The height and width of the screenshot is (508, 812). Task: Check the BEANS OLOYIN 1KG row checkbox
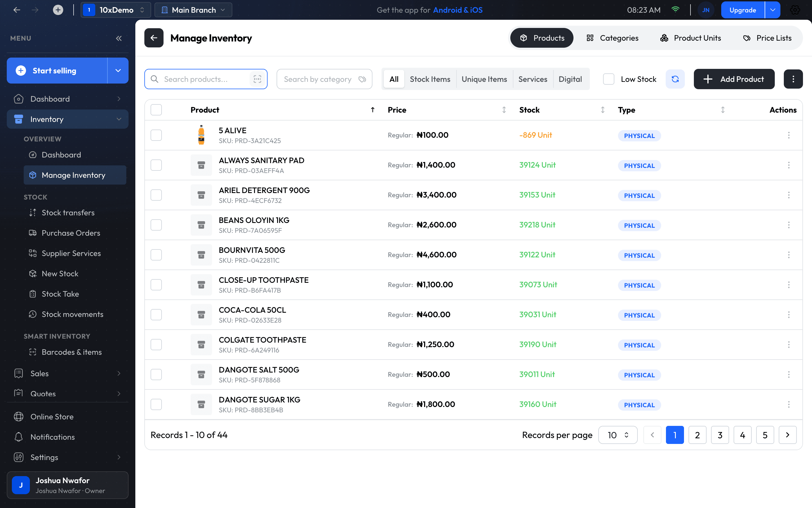click(156, 225)
